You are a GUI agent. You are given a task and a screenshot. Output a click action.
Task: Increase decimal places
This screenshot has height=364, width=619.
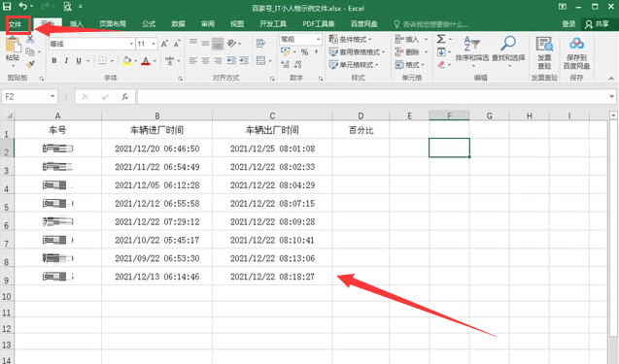click(286, 64)
